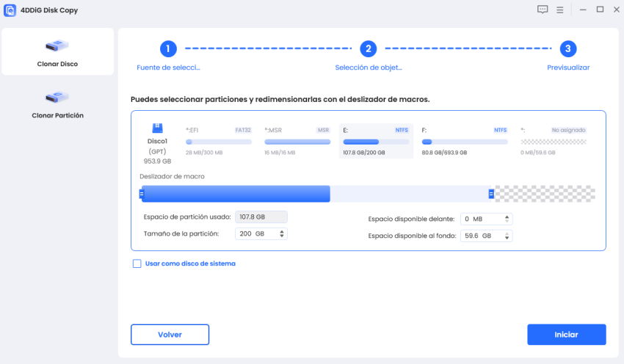This screenshot has width=624, height=364.
Task: Click the Disco1 GPT disk icon
Action: [157, 127]
